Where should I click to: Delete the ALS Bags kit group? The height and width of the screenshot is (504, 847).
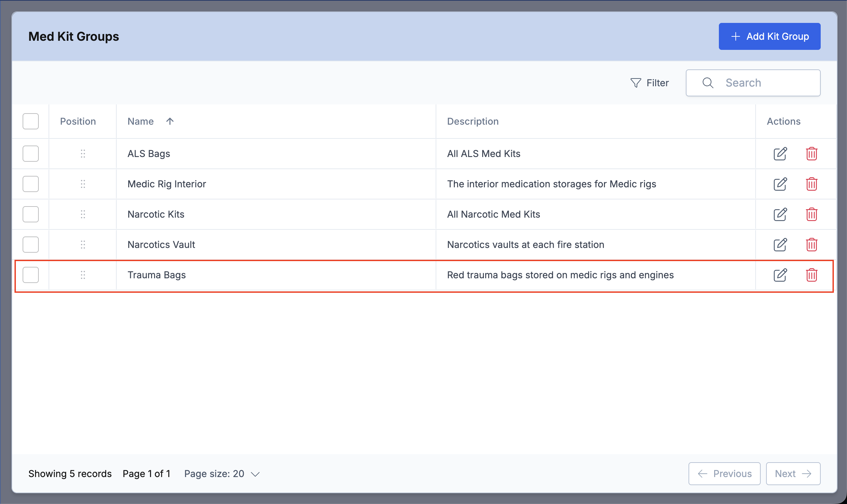(812, 154)
